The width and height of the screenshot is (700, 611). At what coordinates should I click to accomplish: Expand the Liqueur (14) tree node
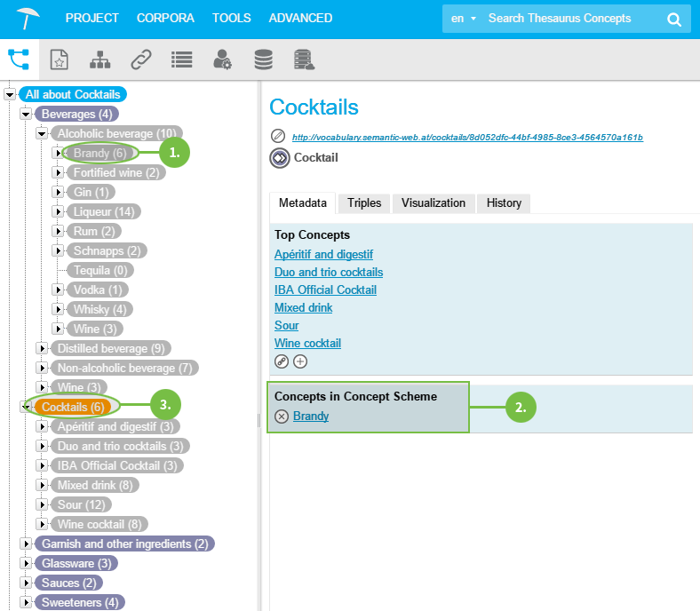pos(58,211)
